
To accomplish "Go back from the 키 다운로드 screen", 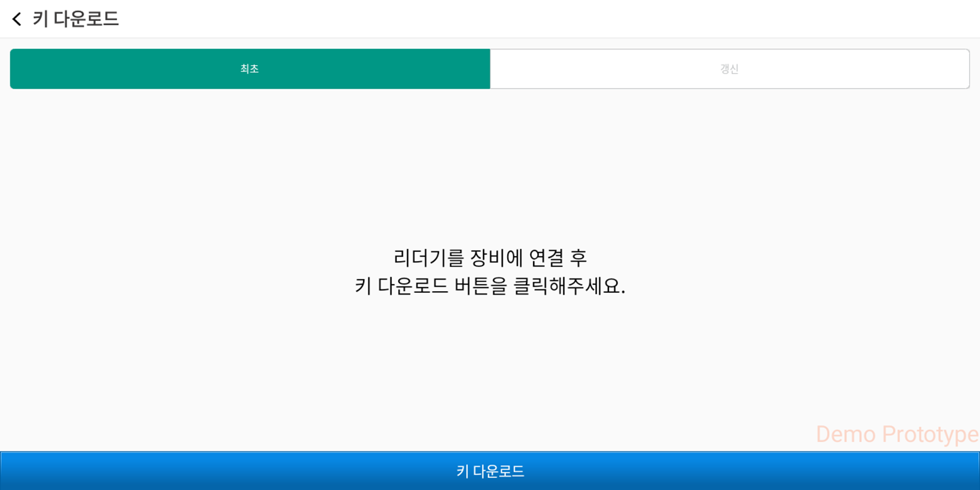I will [17, 19].
